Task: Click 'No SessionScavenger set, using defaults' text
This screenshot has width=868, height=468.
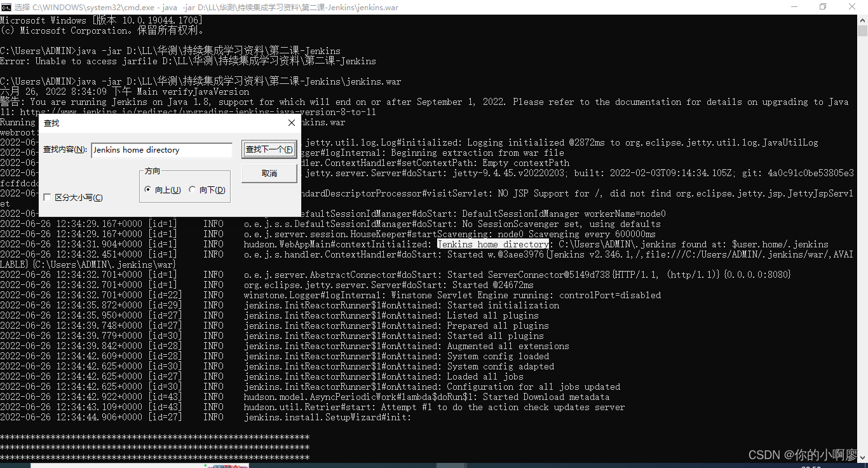Action: coord(562,224)
